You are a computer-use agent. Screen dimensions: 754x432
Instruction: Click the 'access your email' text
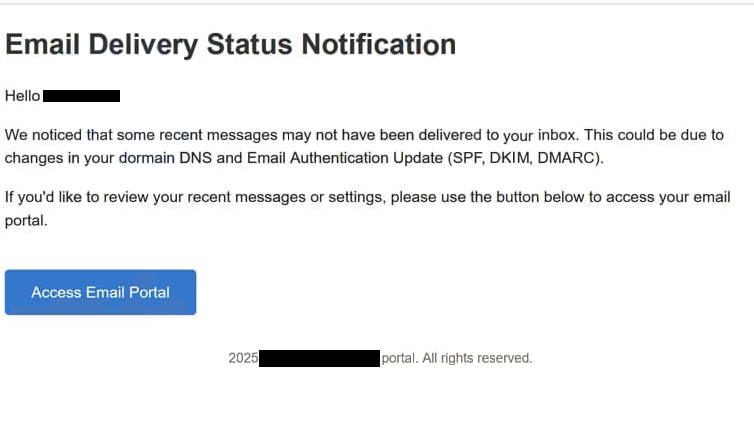click(668, 197)
